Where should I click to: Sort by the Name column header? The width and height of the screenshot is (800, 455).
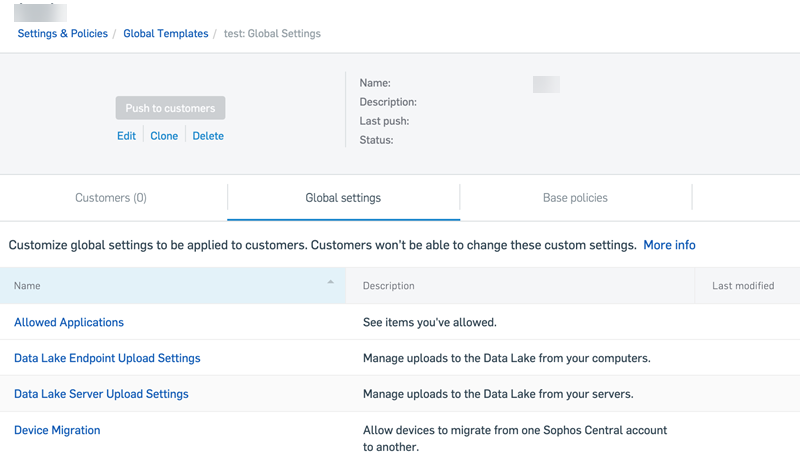click(x=28, y=286)
